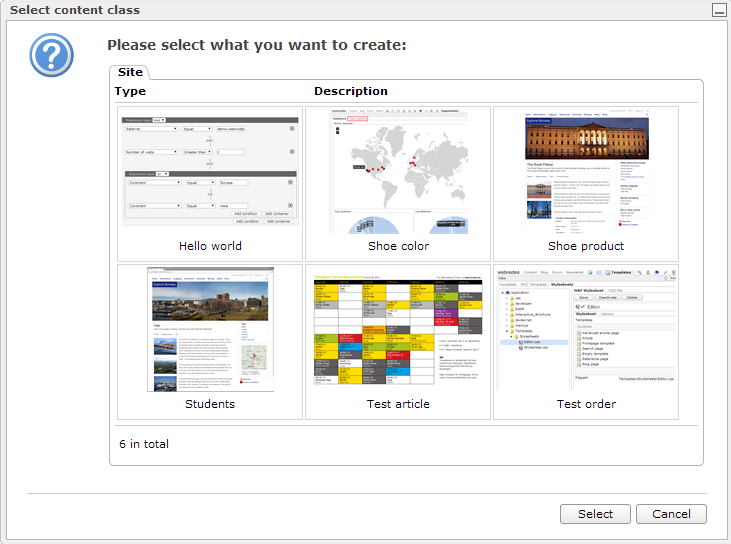Viewport: 731px width, 544px height.
Task: Click the "Shoe product" caption label
Action: point(586,246)
